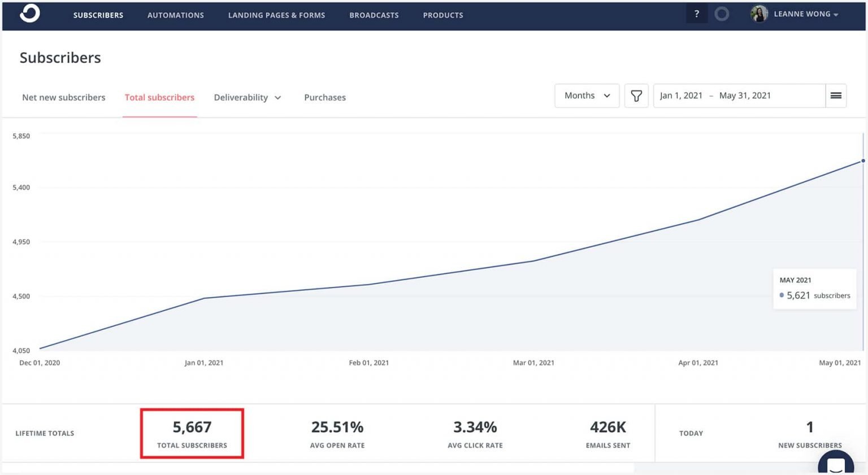This screenshot has width=868, height=475.
Task: Click the circular notifications icon
Action: (722, 13)
